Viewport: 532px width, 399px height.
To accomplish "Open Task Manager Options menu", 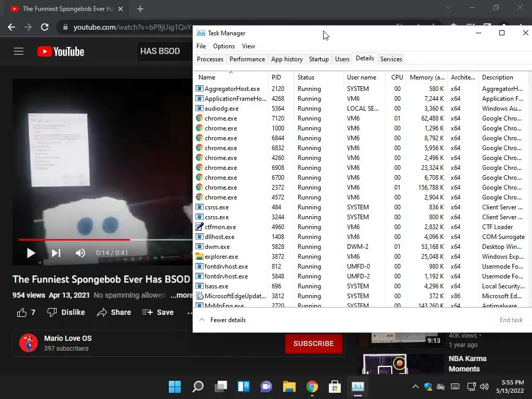I will (x=223, y=46).
